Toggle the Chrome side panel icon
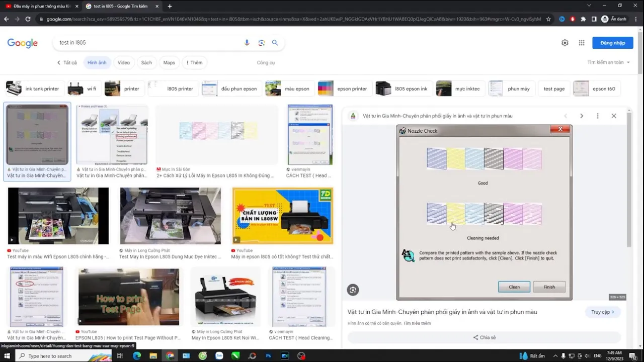 pyautogui.click(x=594, y=19)
